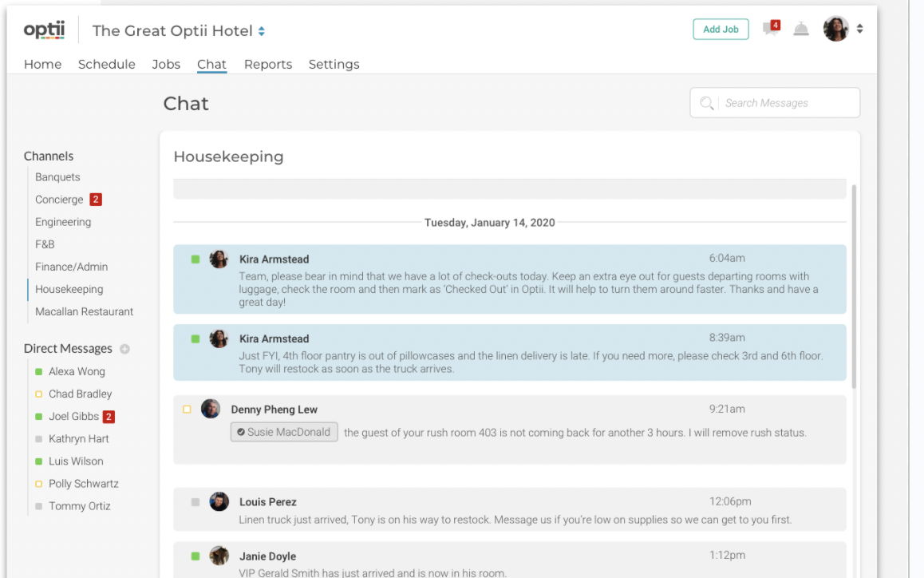Screen dimensions: 924x578
Task: Click the service bell notifications icon
Action: [x=801, y=30]
